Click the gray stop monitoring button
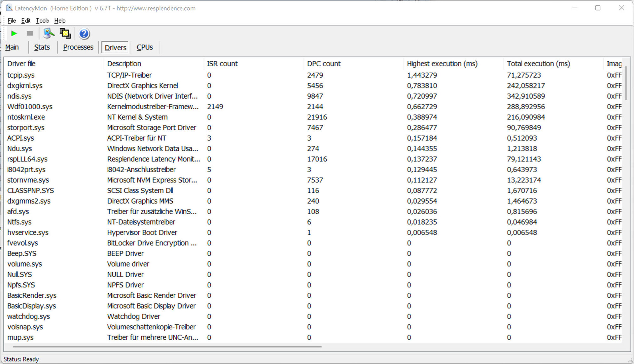The height and width of the screenshot is (364, 634). coord(30,33)
